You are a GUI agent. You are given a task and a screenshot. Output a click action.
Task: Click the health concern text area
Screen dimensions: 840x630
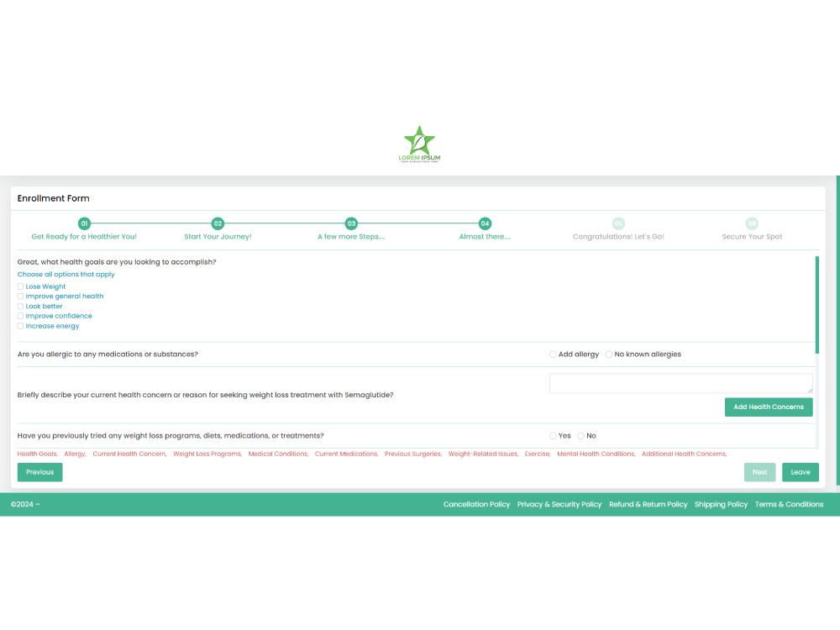coord(681,384)
